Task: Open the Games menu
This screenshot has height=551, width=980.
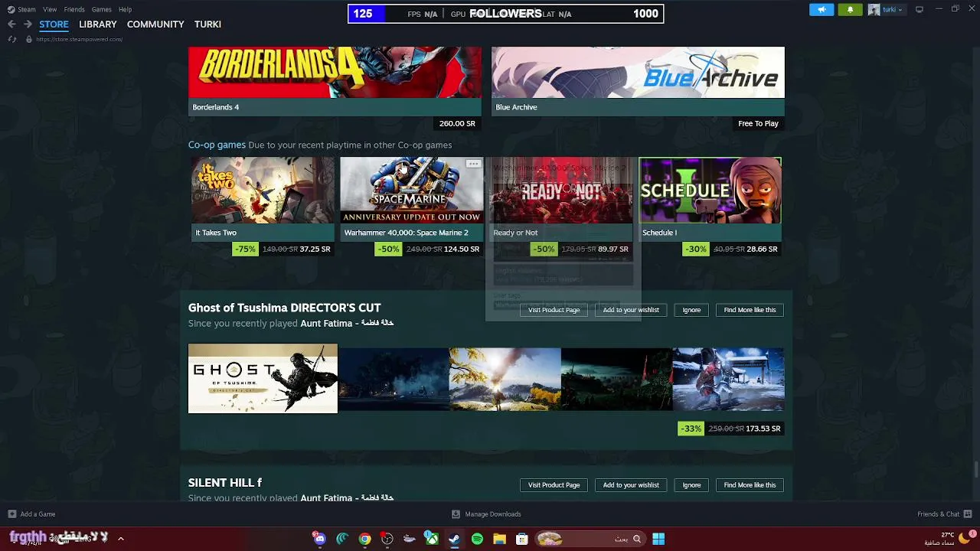Action: coord(101,9)
